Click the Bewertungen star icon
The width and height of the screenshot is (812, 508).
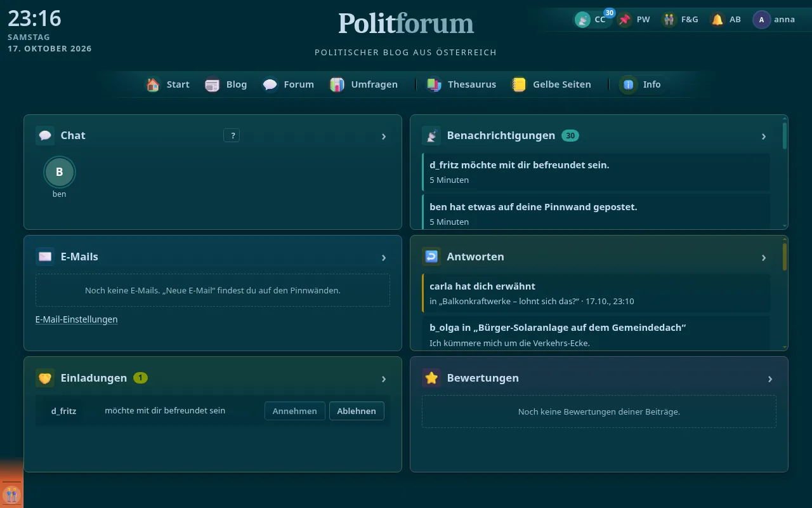click(431, 378)
